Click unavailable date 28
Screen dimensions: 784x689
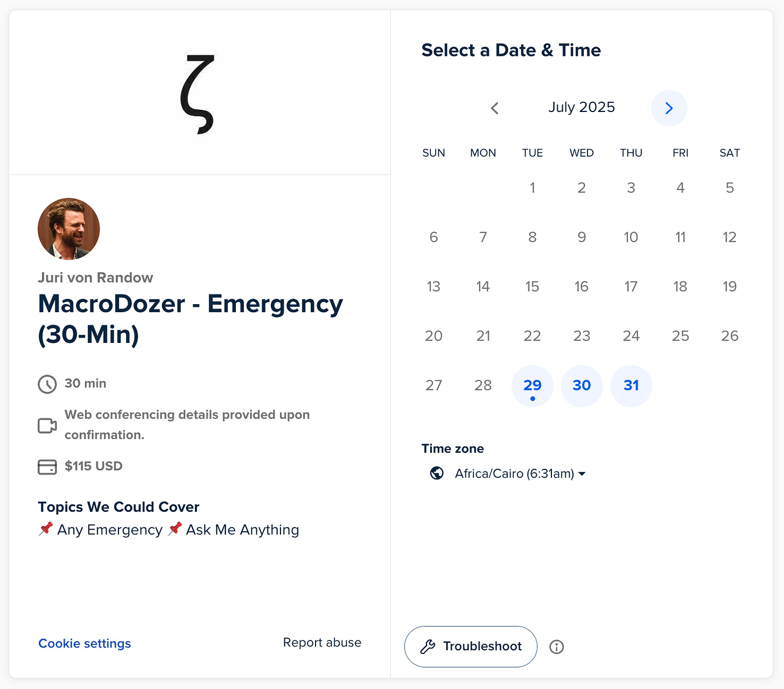(x=483, y=385)
